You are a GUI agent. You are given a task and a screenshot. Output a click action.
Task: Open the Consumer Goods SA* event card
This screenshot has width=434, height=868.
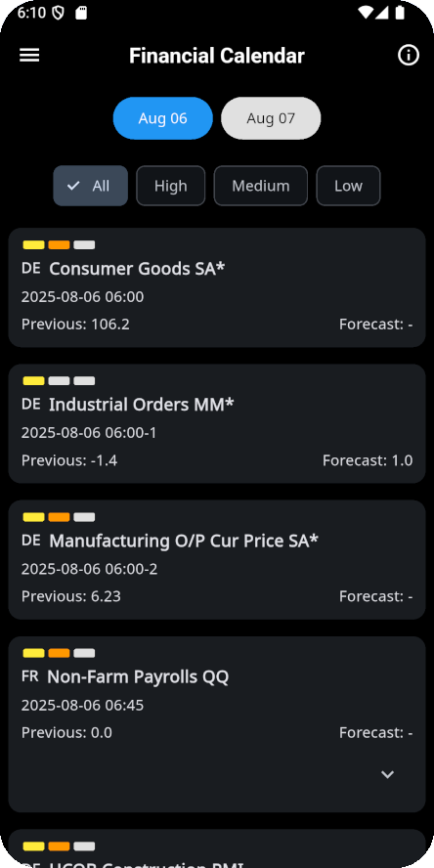[217, 287]
